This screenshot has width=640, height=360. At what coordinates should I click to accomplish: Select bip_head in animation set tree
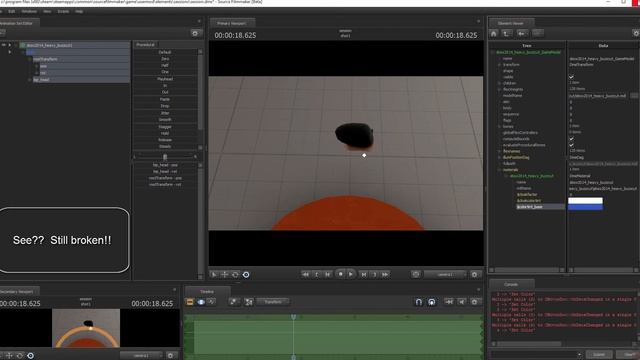coord(41,80)
